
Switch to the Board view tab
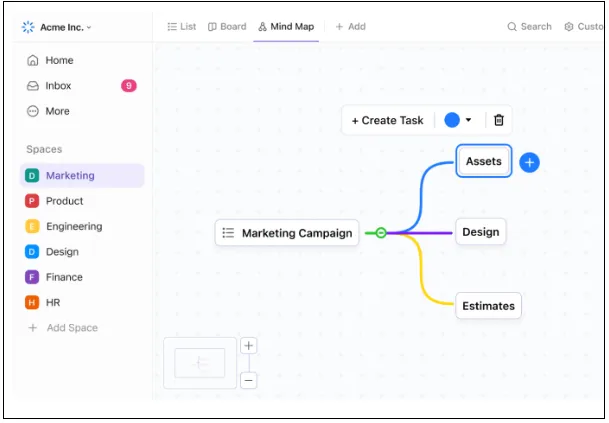point(227,26)
